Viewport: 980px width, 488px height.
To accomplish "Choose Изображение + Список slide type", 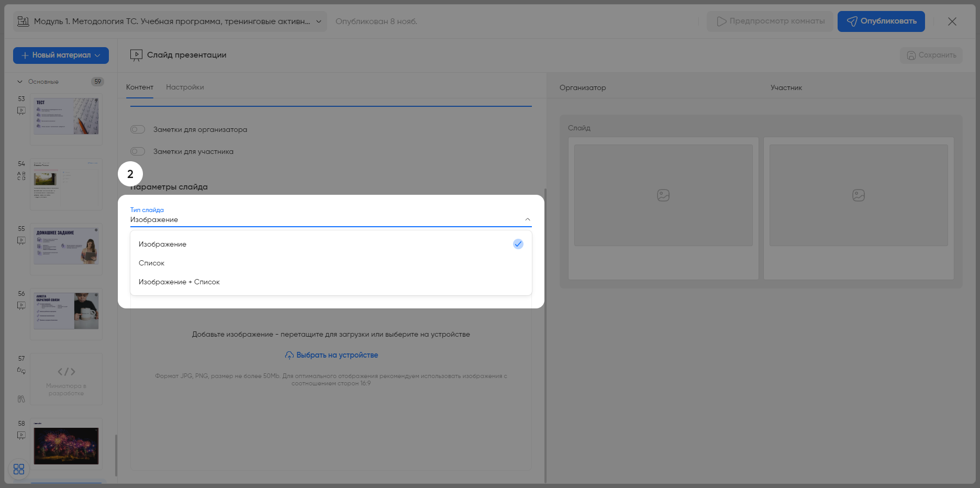I will [x=179, y=282].
